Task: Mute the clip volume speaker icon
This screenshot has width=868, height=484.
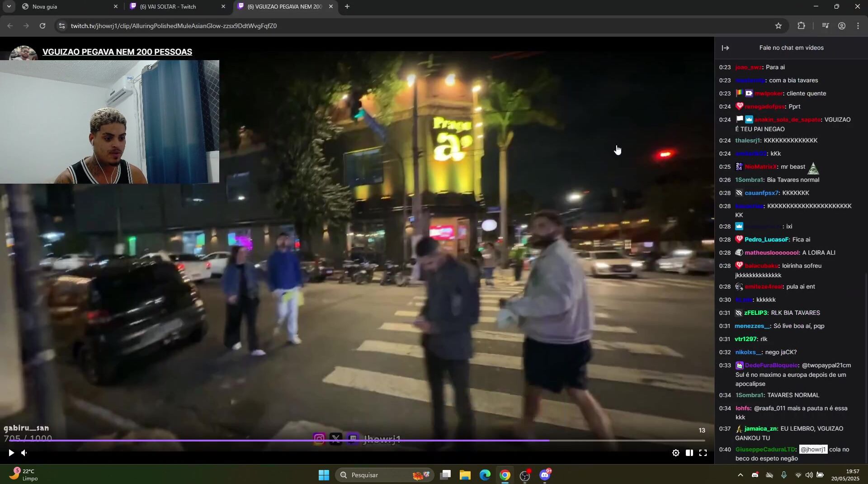Action: pos(24,453)
